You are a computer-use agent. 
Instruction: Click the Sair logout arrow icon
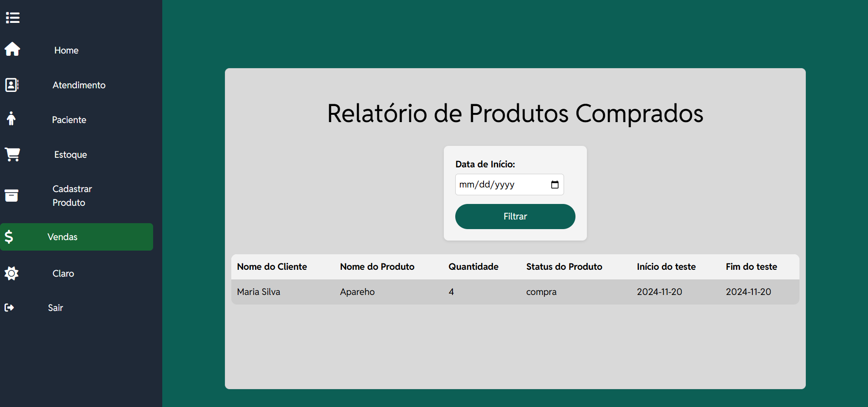point(9,307)
